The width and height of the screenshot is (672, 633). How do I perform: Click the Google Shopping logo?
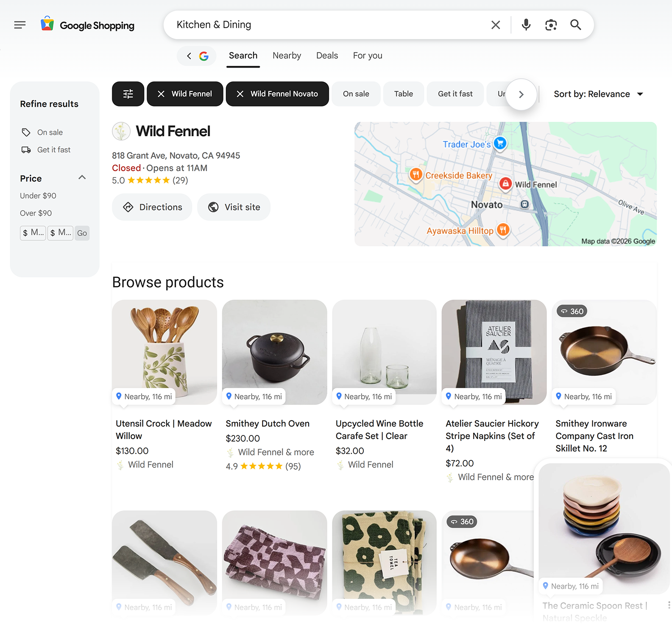(87, 25)
